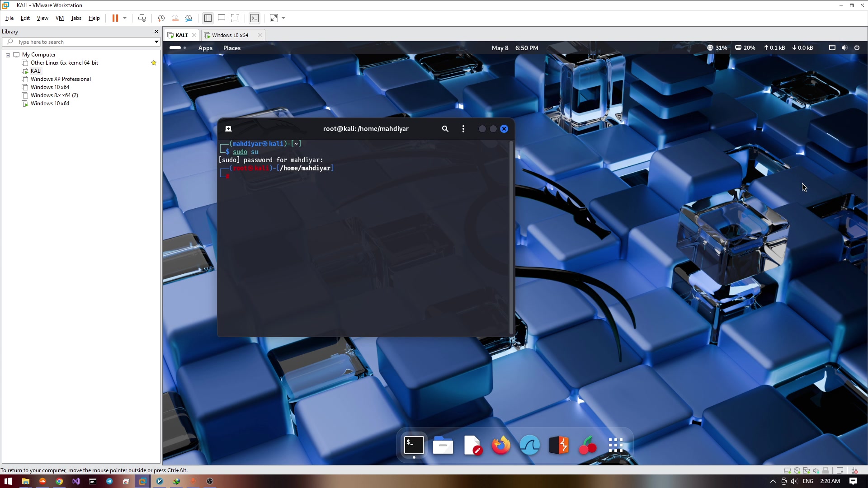The width and height of the screenshot is (868, 488).
Task: Open Places in the Kali top bar
Action: 232,48
